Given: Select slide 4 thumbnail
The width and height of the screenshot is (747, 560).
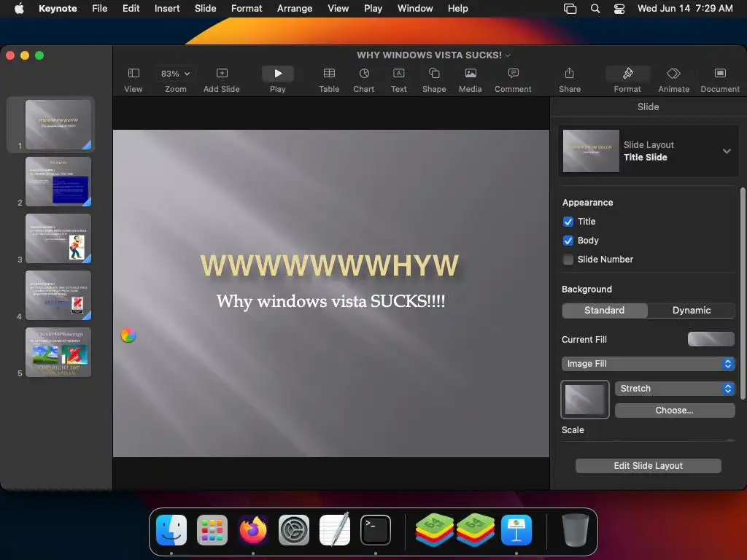Looking at the screenshot, I should (x=58, y=295).
